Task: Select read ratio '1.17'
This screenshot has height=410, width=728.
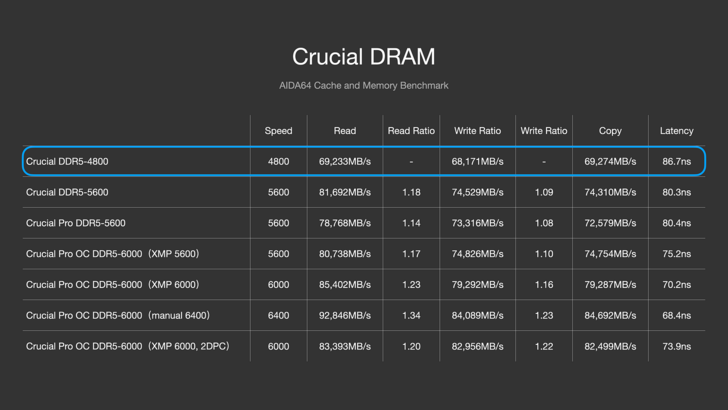Action: coord(411,254)
